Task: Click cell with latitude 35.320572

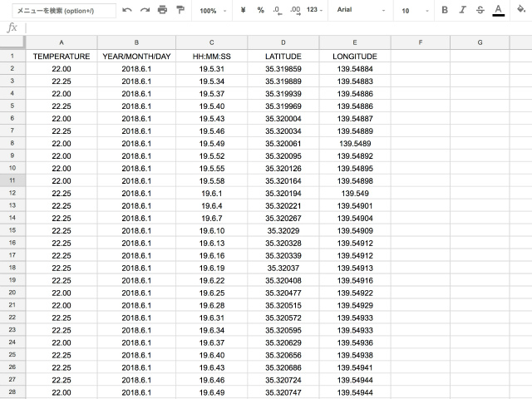Action: click(283, 318)
